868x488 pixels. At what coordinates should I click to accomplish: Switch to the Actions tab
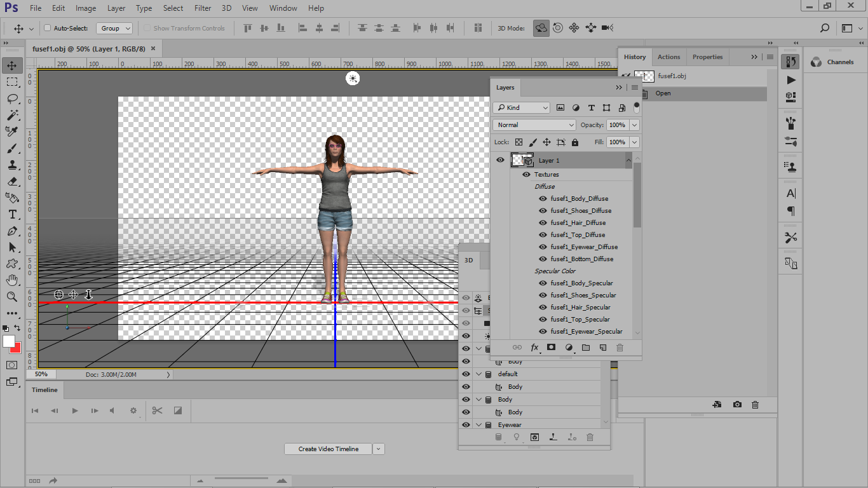pos(668,57)
